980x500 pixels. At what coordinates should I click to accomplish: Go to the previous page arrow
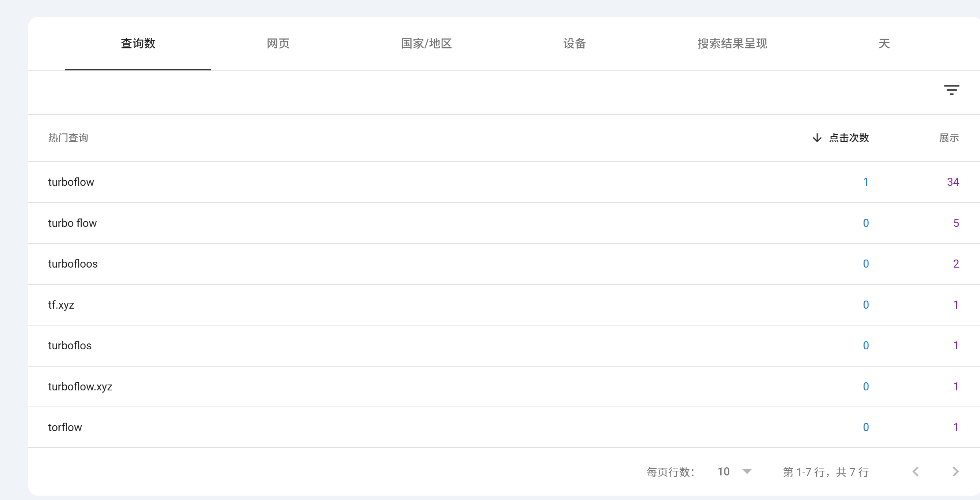point(916,471)
